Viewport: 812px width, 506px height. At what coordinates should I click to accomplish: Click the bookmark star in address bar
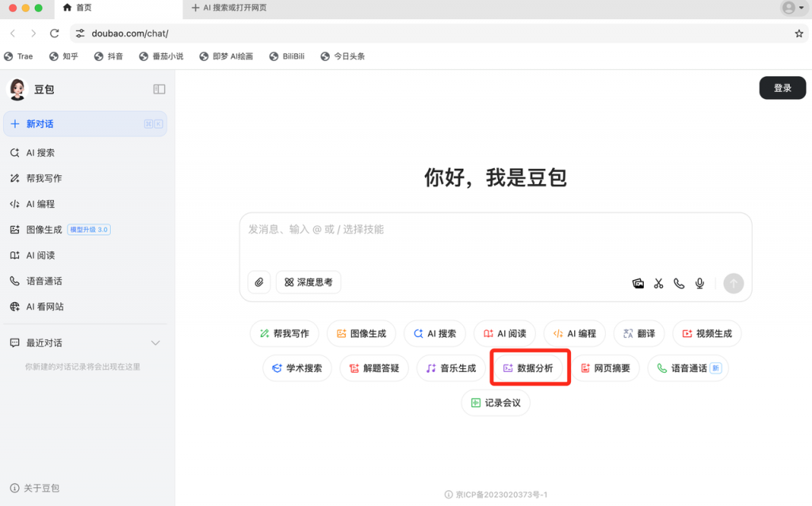[799, 33]
